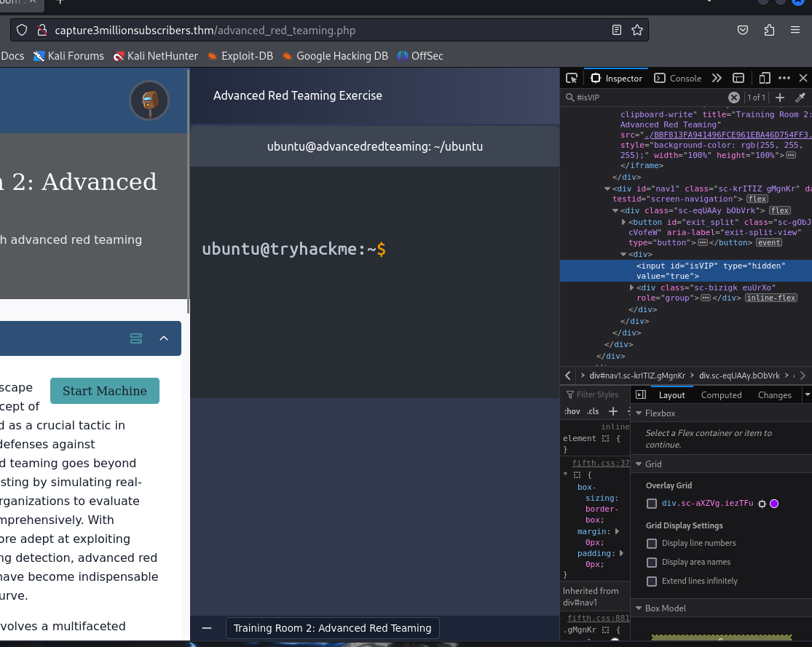The width and height of the screenshot is (812, 647).
Task: Click the Start Machine button
Action: (104, 391)
